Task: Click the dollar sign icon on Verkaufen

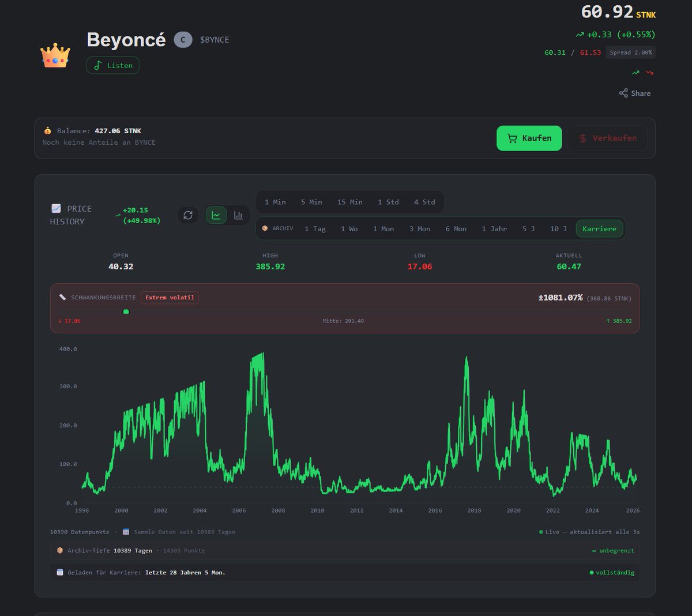Action: [x=583, y=138]
